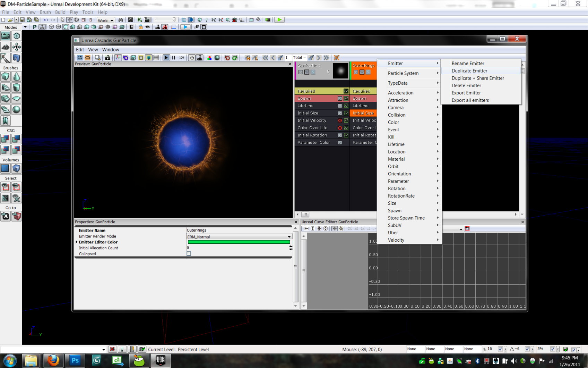588x368 pixels.
Task: Click the camera save thumbnail icon
Action: pyautogui.click(x=108, y=58)
